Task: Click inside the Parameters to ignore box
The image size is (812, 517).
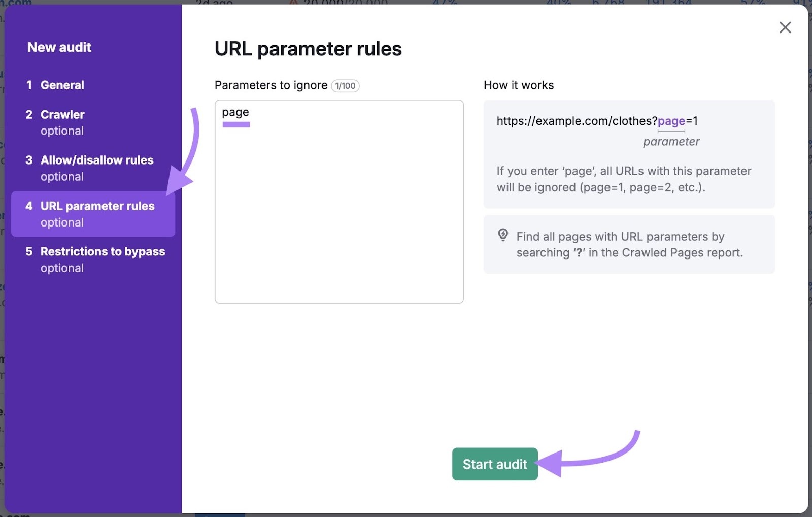Action: (x=339, y=203)
